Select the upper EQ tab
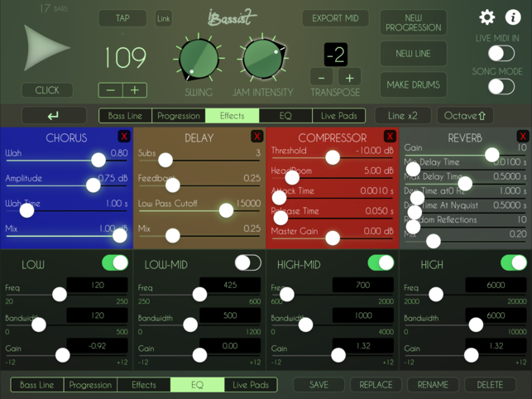The image size is (532, 399). (285, 116)
